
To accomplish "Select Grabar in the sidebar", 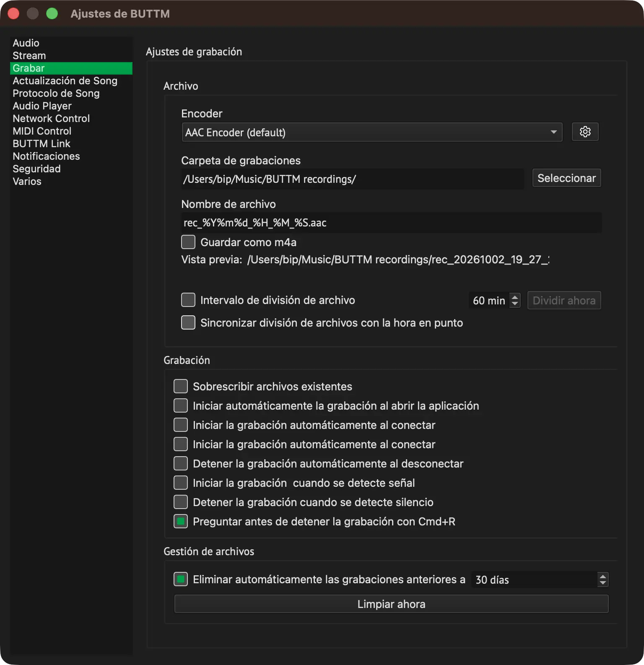I will pyautogui.click(x=71, y=68).
